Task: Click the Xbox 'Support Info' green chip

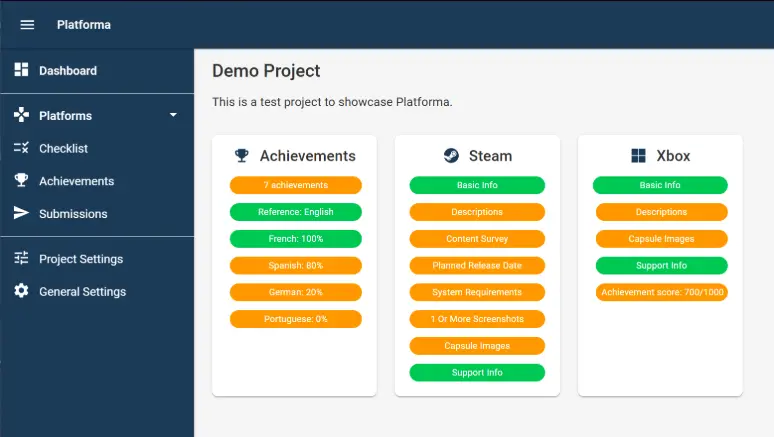Action: 660,265
